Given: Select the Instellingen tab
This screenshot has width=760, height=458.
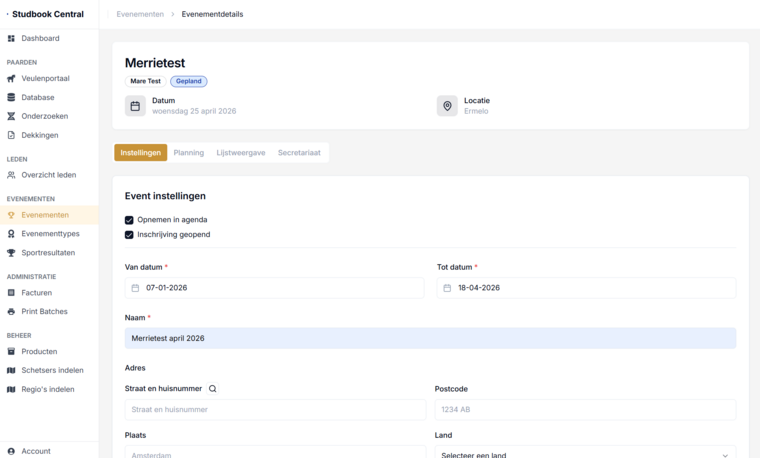Looking at the screenshot, I should click(x=141, y=153).
